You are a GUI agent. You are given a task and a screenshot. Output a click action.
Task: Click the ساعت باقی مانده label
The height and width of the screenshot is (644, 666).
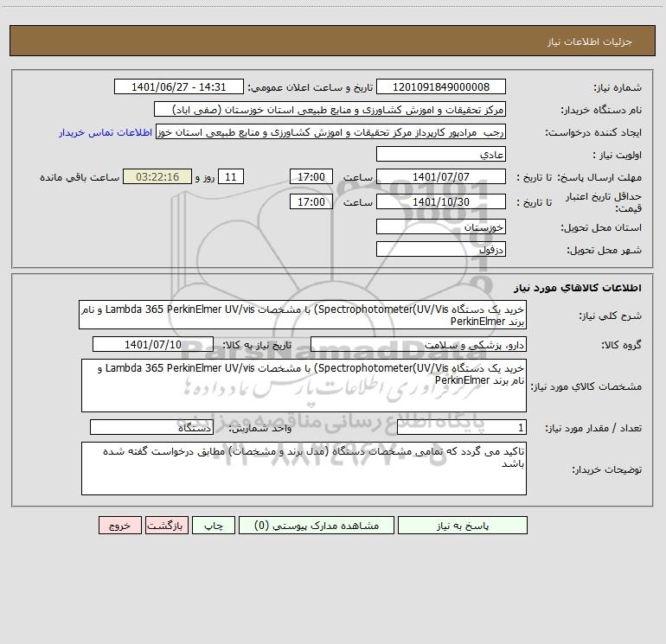click(x=80, y=177)
